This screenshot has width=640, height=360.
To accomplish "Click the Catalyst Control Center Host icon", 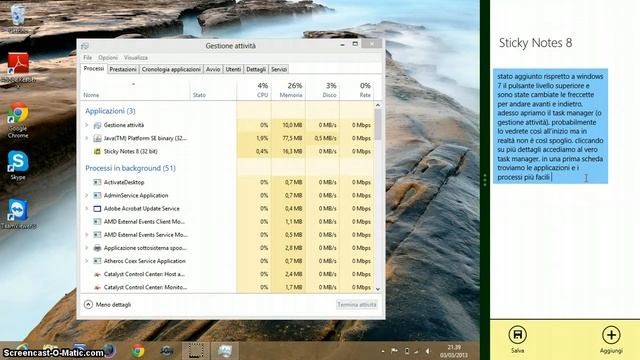I will [97, 274].
